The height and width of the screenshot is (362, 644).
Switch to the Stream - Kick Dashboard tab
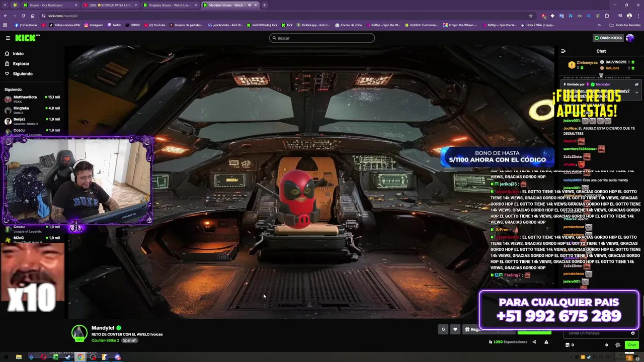coord(50,5)
